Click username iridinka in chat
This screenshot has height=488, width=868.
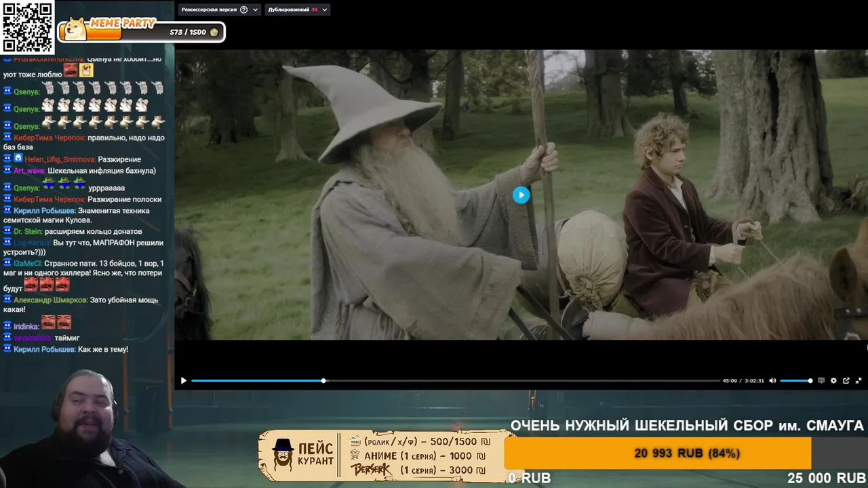tap(26, 327)
